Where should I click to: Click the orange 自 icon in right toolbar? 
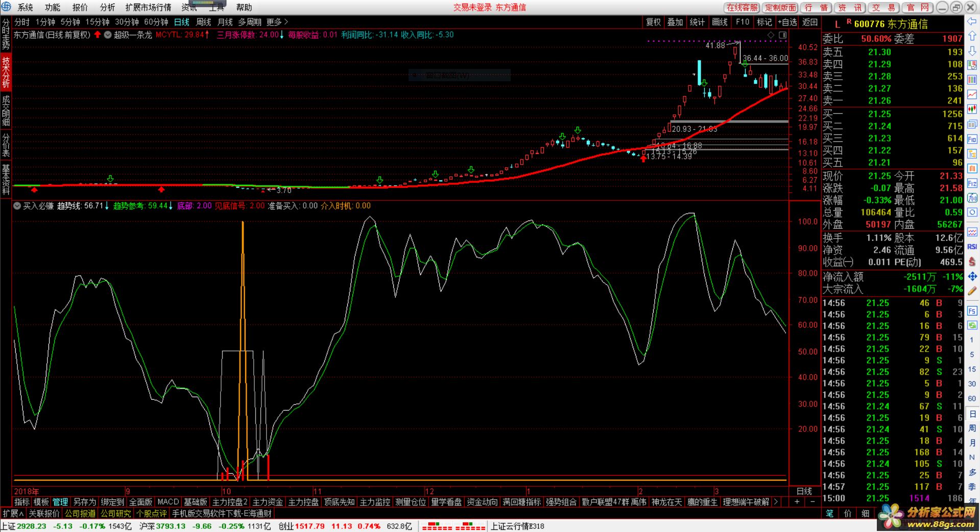[x=972, y=168]
